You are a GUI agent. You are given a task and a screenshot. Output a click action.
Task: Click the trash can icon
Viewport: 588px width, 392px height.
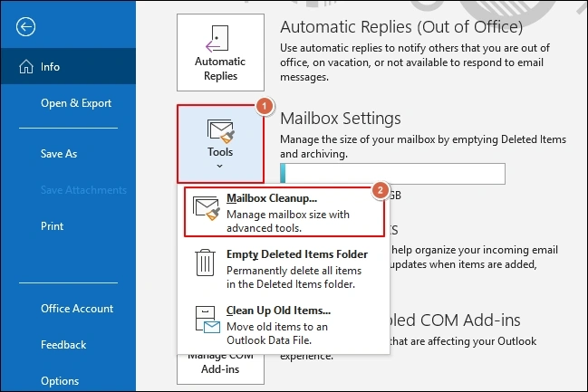coord(205,263)
